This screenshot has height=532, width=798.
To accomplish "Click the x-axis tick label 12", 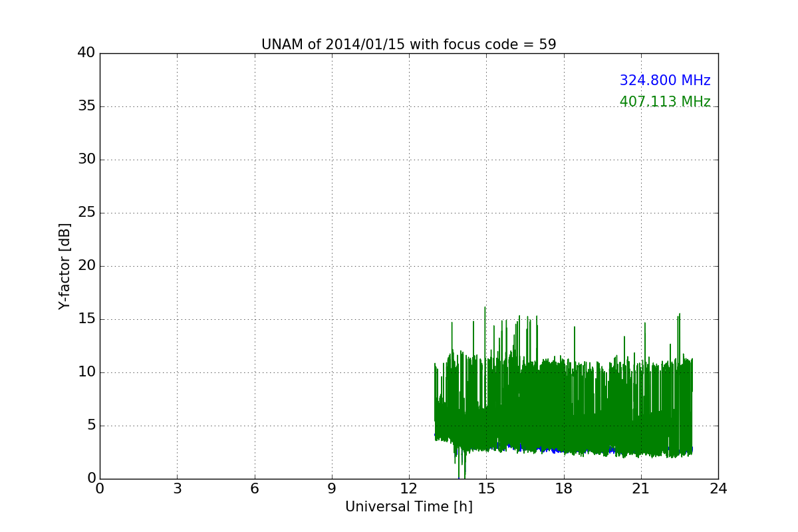I will [409, 489].
